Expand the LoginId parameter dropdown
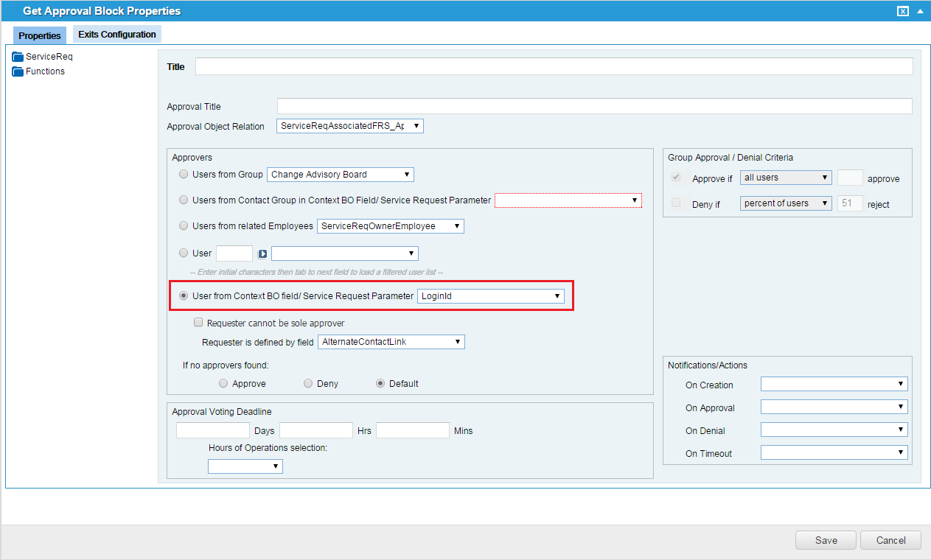 (491, 296)
